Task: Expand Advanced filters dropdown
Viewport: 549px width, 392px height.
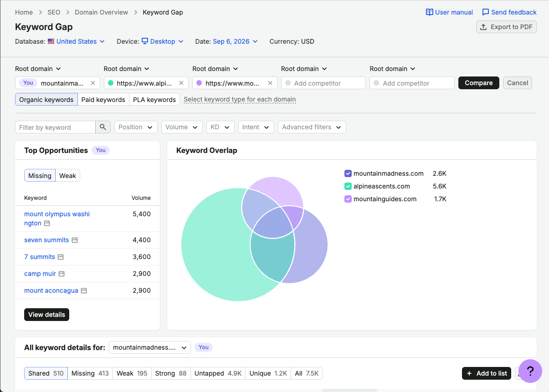Action: 312,127
